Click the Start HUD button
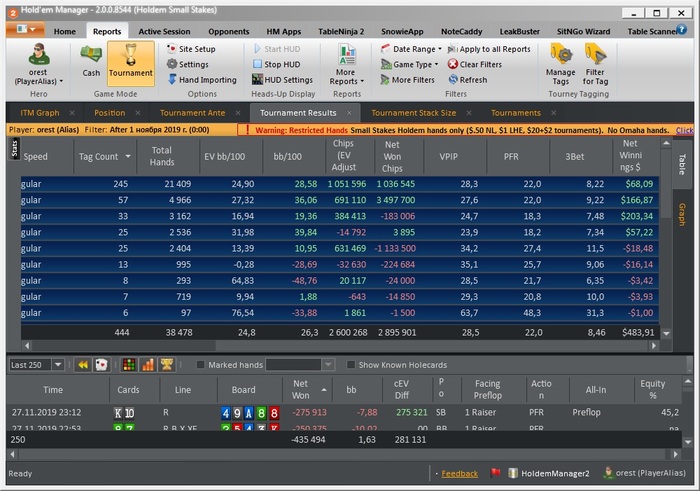Viewport: 700px width, 491px height. click(x=277, y=49)
